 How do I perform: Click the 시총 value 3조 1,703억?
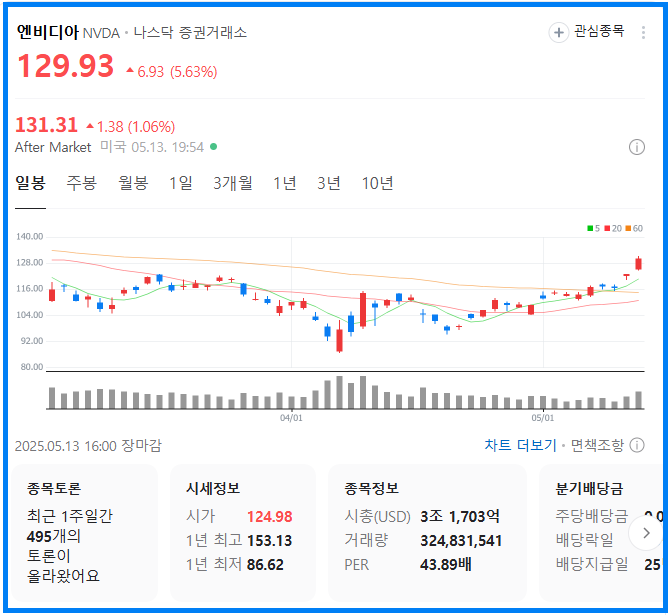460,517
